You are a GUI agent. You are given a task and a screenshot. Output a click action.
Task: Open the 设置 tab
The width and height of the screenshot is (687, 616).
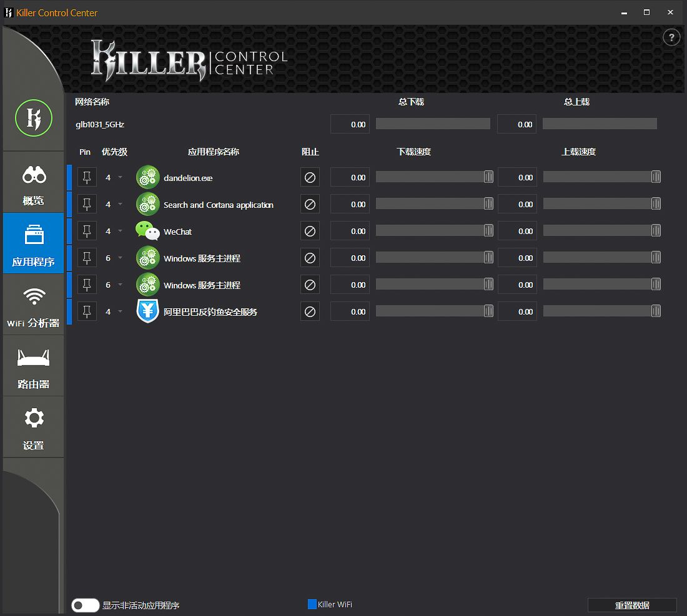click(x=33, y=428)
